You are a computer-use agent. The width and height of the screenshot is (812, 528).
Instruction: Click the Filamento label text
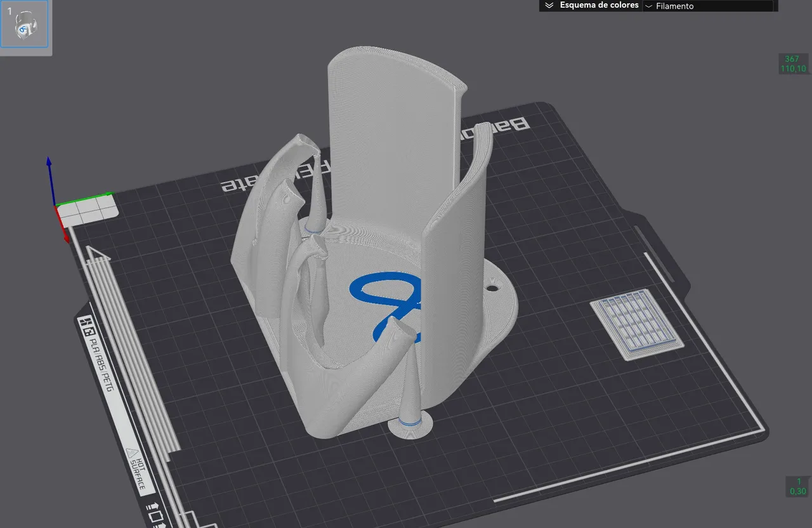[x=676, y=6]
